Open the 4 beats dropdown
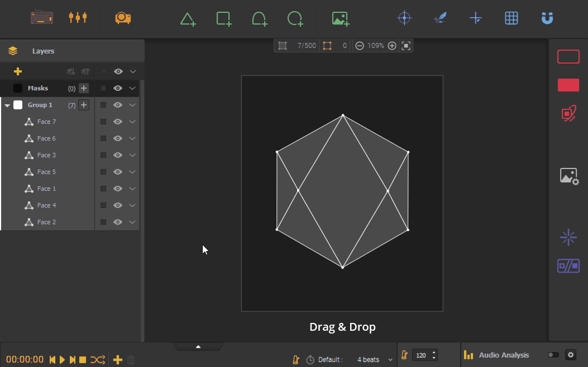 pos(371,359)
